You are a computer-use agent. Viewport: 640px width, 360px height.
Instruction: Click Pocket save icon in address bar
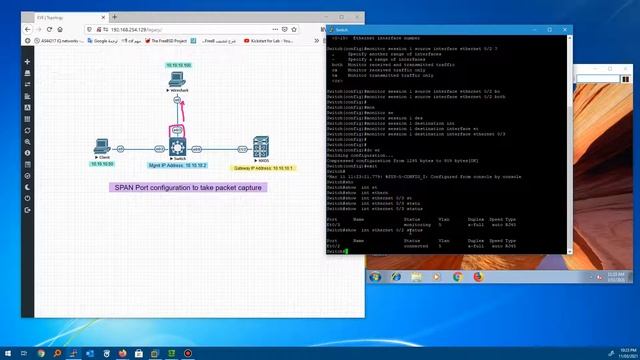tap(284, 29)
